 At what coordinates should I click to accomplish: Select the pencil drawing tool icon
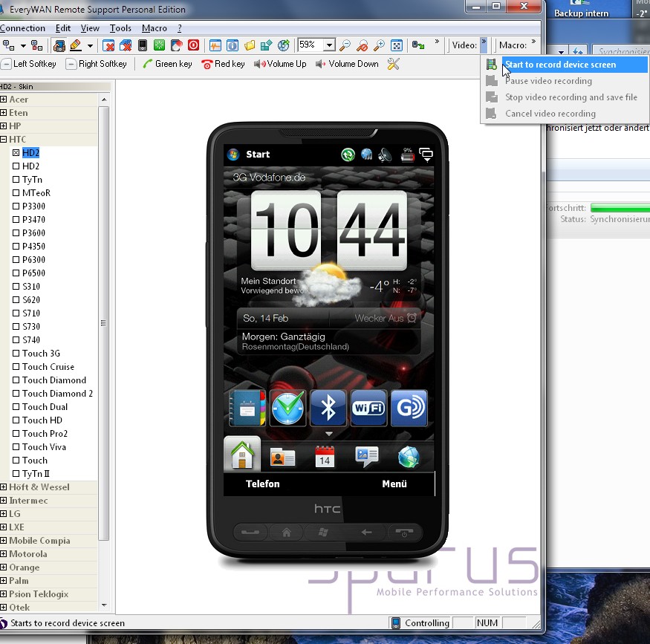pyautogui.click(x=76, y=45)
